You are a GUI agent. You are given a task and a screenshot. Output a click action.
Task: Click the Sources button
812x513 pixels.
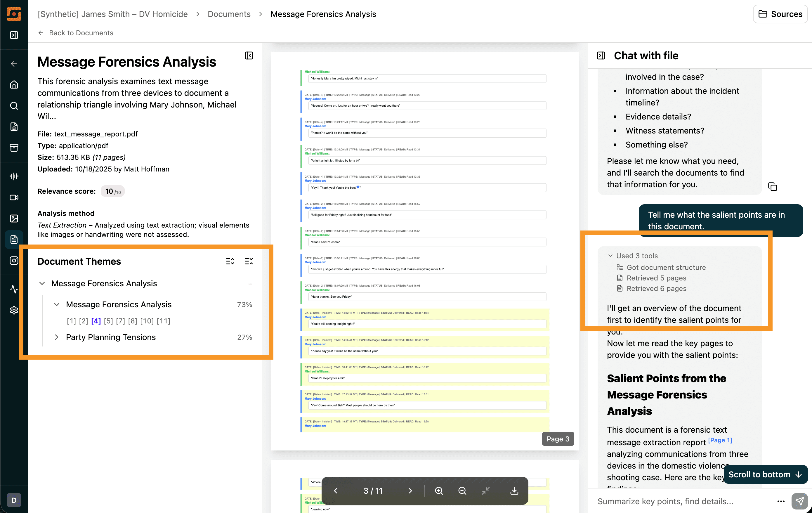(x=780, y=14)
